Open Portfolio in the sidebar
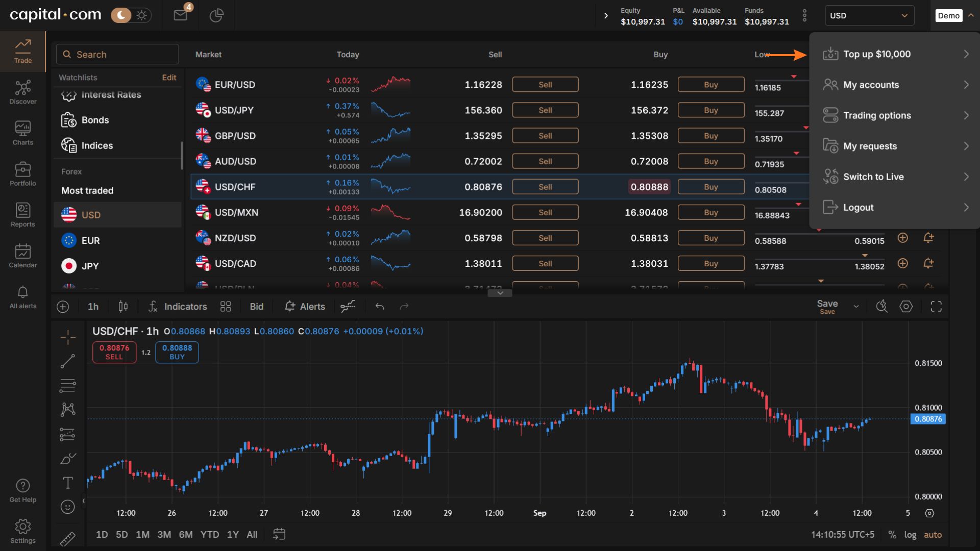This screenshot has height=551, width=980. (x=23, y=174)
